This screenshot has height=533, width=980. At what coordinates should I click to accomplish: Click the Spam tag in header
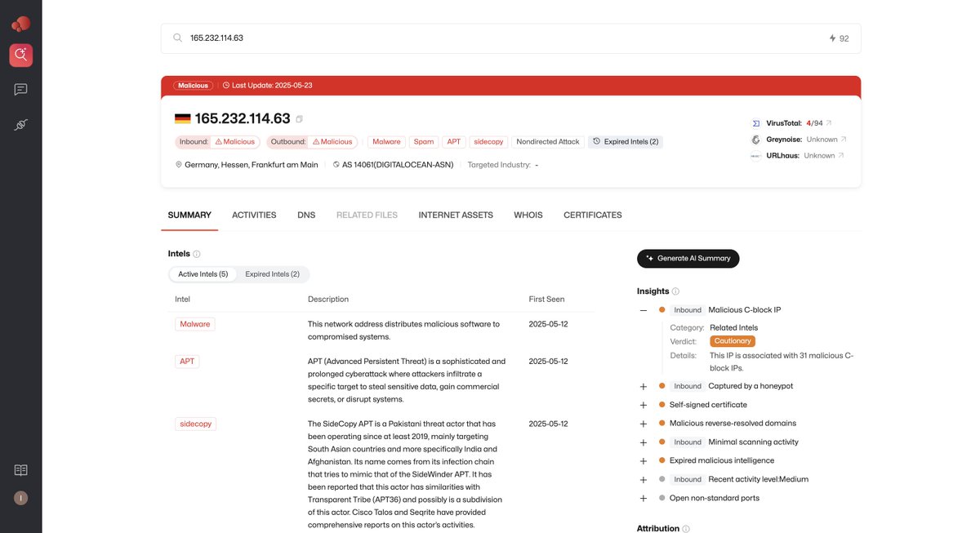[x=424, y=141]
